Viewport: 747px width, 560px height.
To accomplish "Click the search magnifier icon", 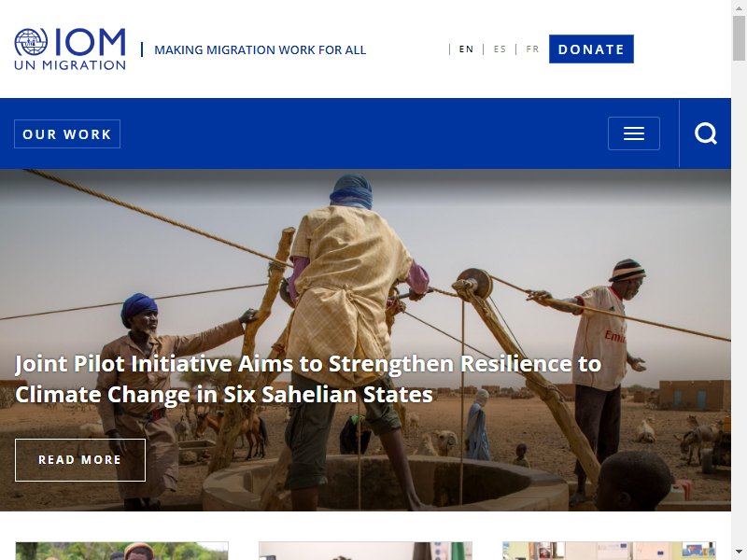I will point(706,133).
